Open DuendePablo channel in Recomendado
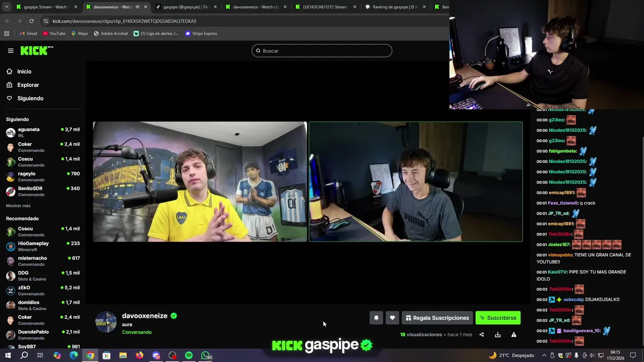 (43, 334)
